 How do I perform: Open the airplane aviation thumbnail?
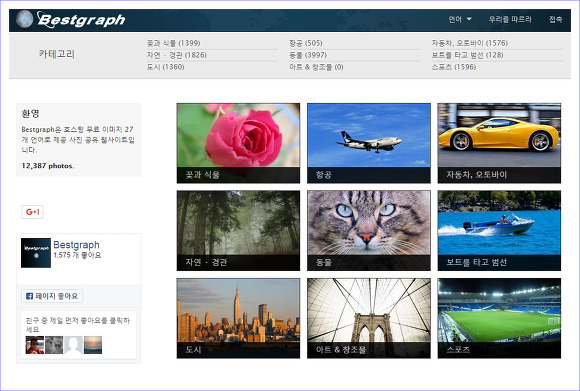tap(369, 143)
